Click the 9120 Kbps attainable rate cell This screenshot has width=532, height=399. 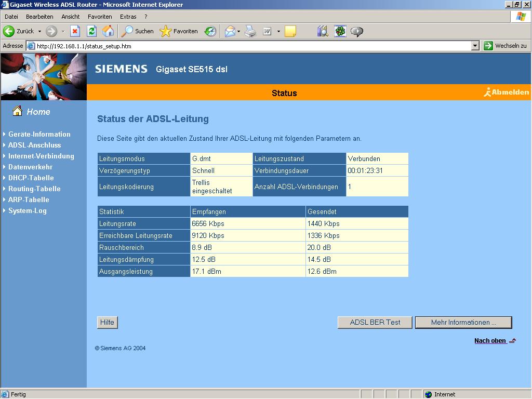tap(248, 235)
